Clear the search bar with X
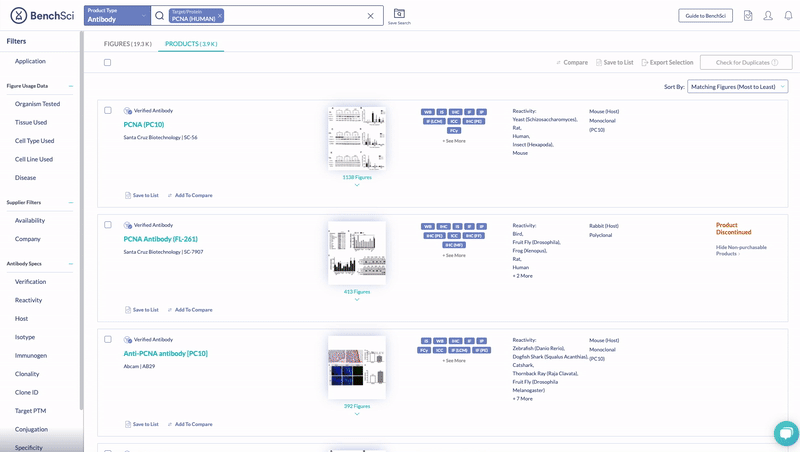 tap(370, 16)
